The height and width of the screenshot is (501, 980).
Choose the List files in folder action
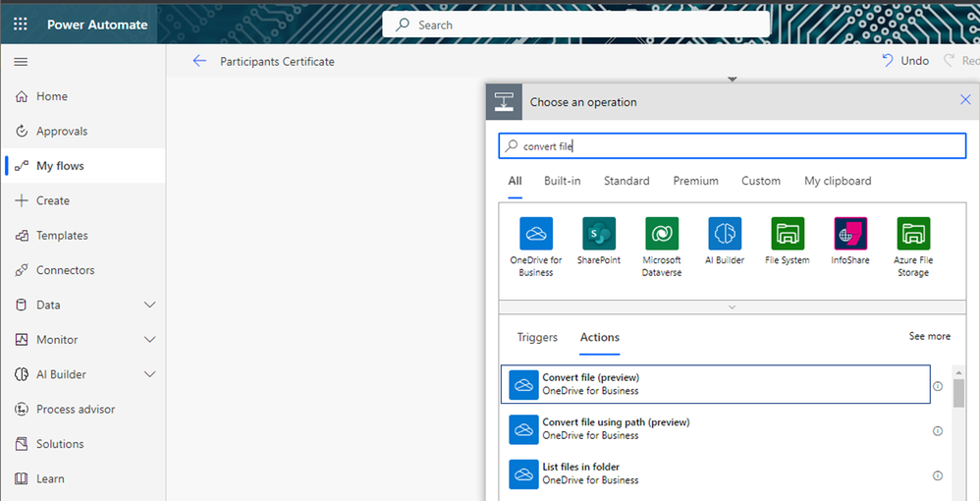coord(716,473)
